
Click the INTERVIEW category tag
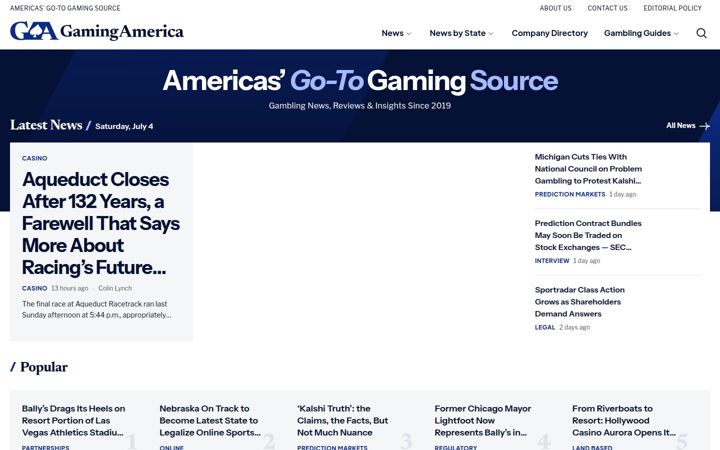click(552, 261)
